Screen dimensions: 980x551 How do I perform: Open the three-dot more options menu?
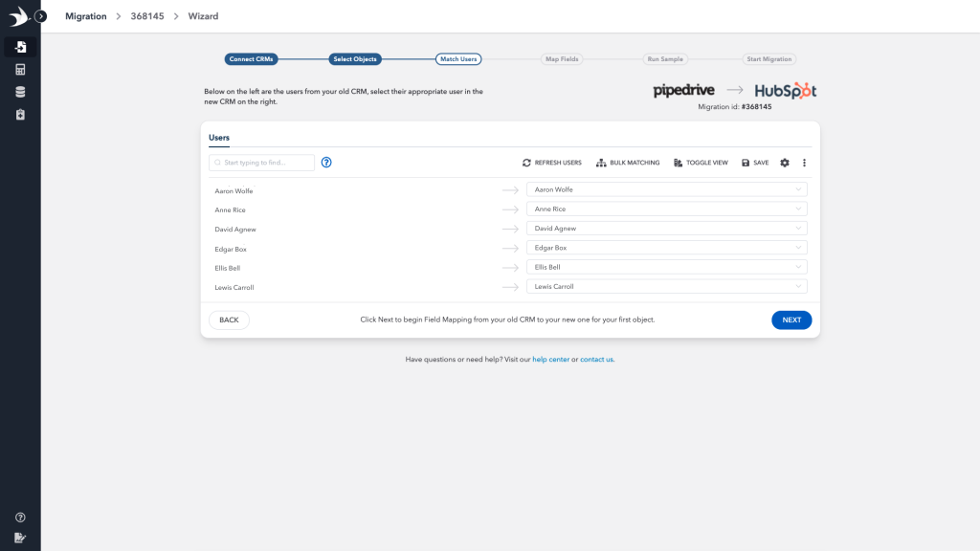805,163
